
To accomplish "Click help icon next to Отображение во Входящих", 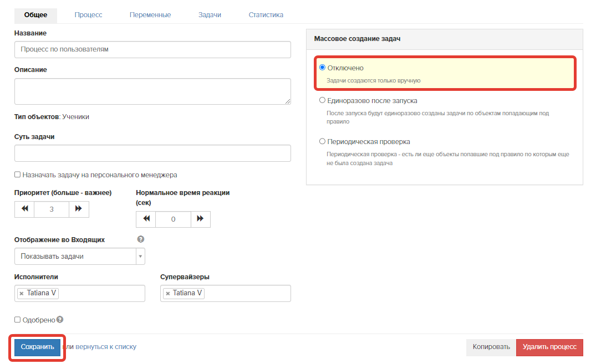I will 141,239.
